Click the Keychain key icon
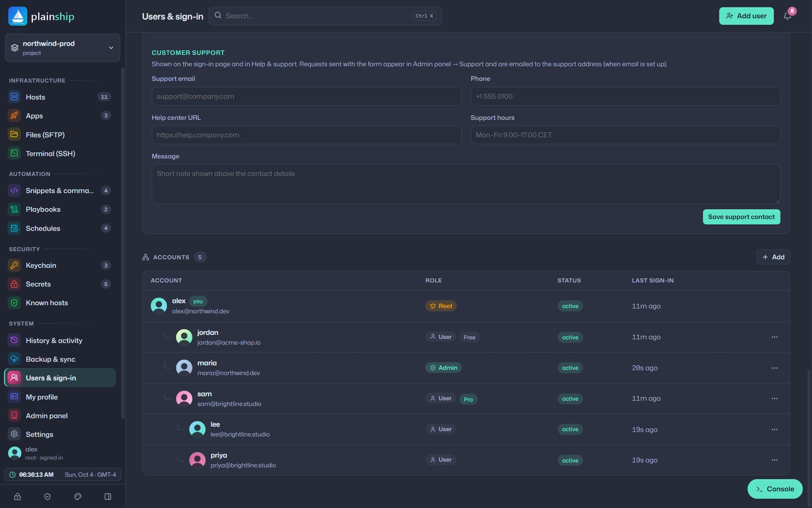Image resolution: width=812 pixels, height=508 pixels. (14, 265)
